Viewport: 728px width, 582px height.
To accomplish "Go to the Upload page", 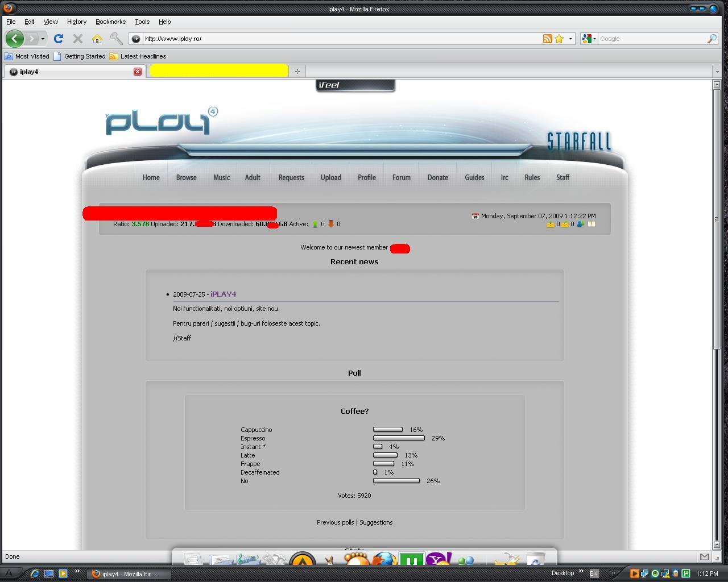I will 330,177.
